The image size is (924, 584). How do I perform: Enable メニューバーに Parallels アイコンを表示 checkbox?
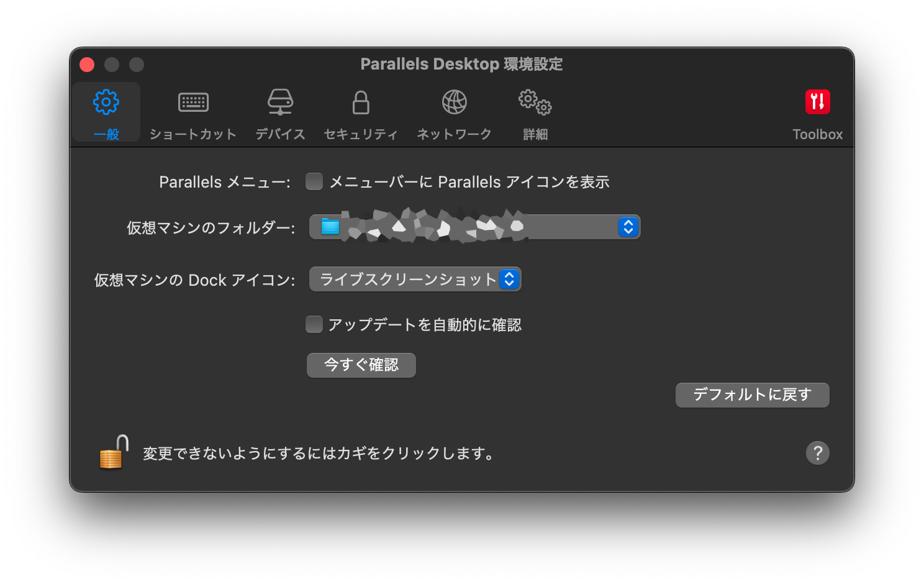point(314,181)
